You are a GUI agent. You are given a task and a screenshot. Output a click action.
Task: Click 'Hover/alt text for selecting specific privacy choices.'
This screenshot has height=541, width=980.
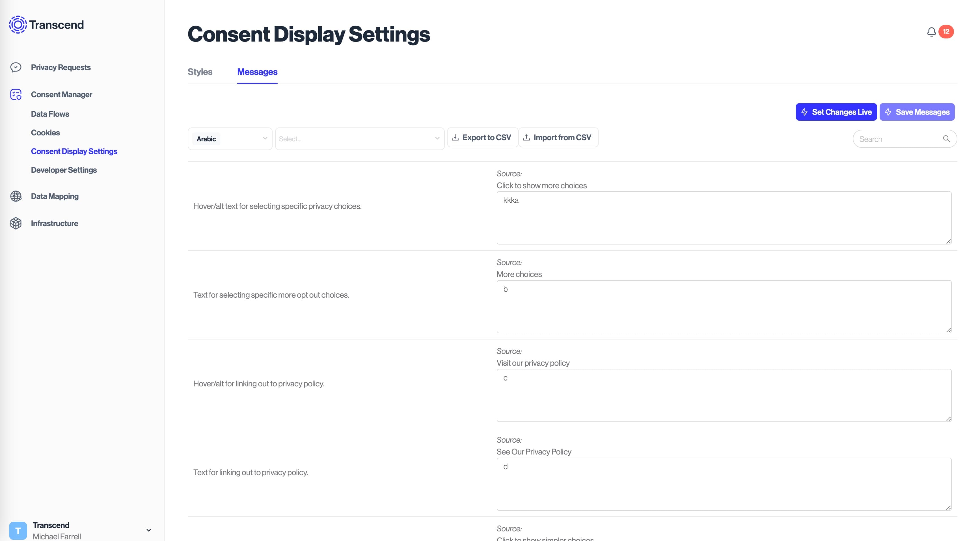tap(277, 206)
